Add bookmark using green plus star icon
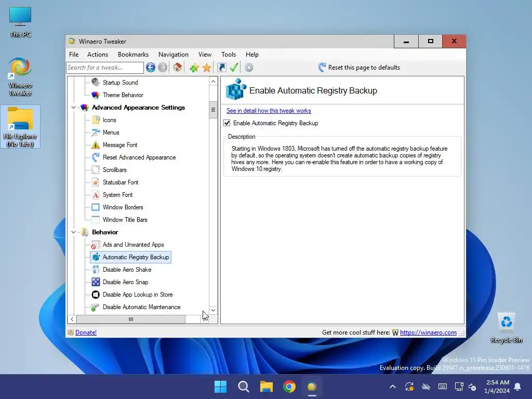The width and height of the screenshot is (532, 399). (x=194, y=68)
